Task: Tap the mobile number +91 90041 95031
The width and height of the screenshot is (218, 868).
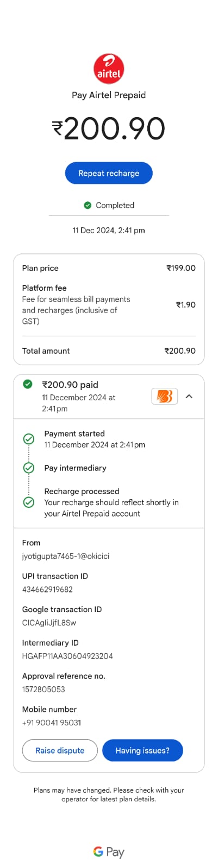Action: click(52, 723)
